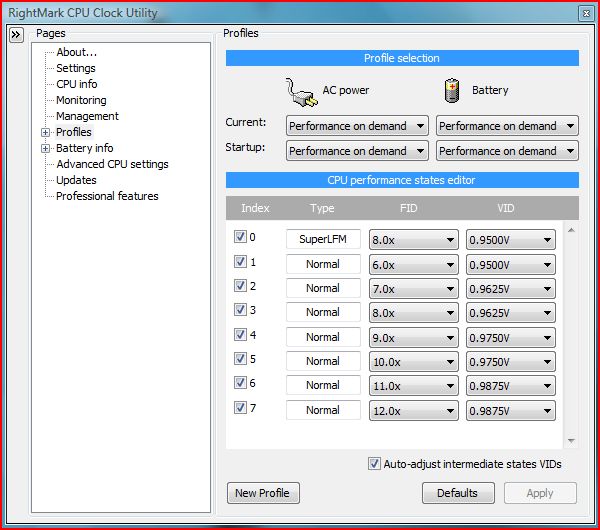600x530 pixels.
Task: Open FID dropdown for index 3
Action: tap(414, 313)
